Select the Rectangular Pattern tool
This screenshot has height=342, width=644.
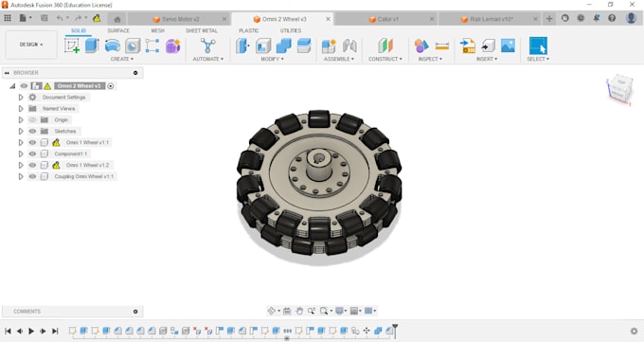pyautogui.click(x=152, y=45)
